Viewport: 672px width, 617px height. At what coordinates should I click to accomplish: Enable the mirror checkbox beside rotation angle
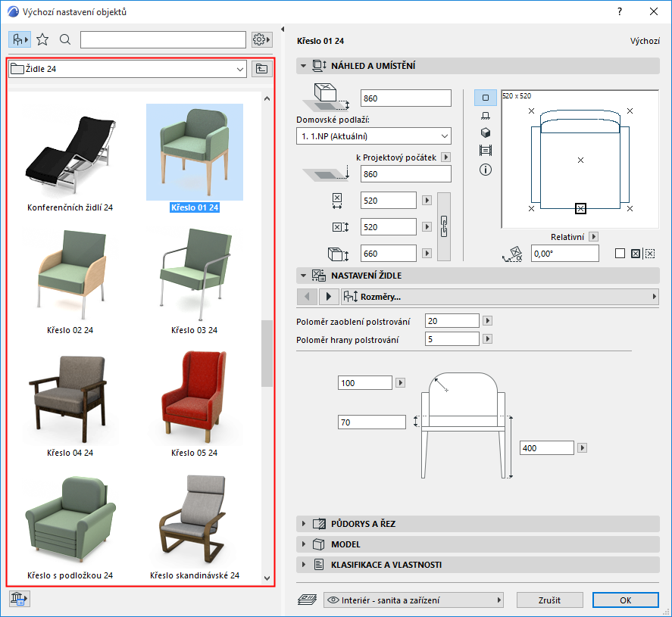tap(620, 254)
